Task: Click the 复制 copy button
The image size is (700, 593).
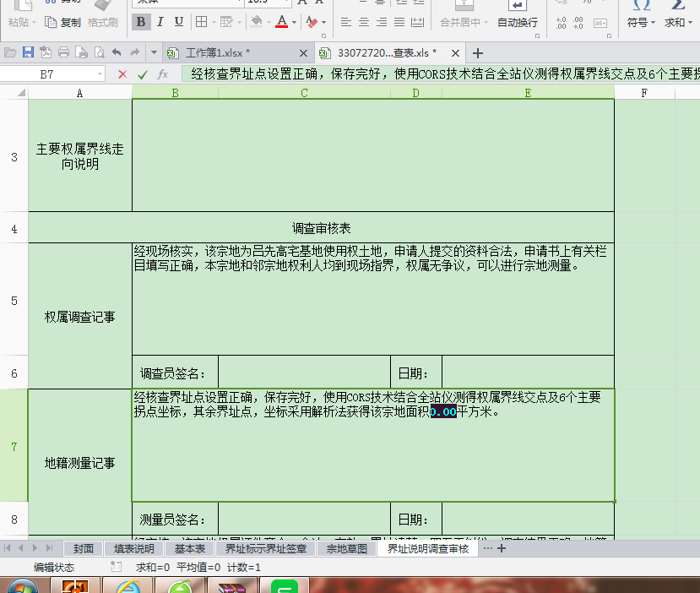Action: pos(63,22)
